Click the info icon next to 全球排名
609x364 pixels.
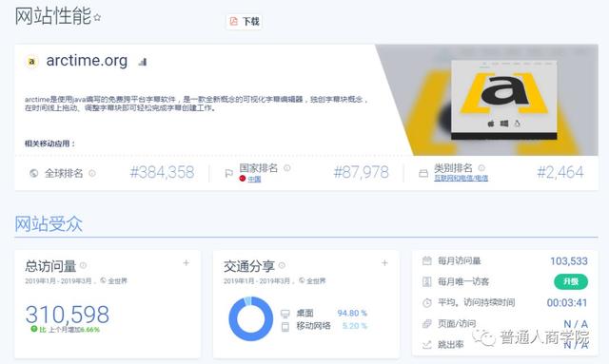[x=92, y=173]
